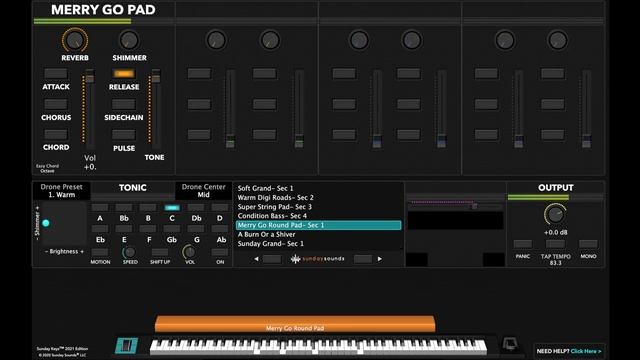This screenshot has width=640, height=360.
Task: Select Sunday Grand- Sec 1 preset
Action: [x=318, y=244]
